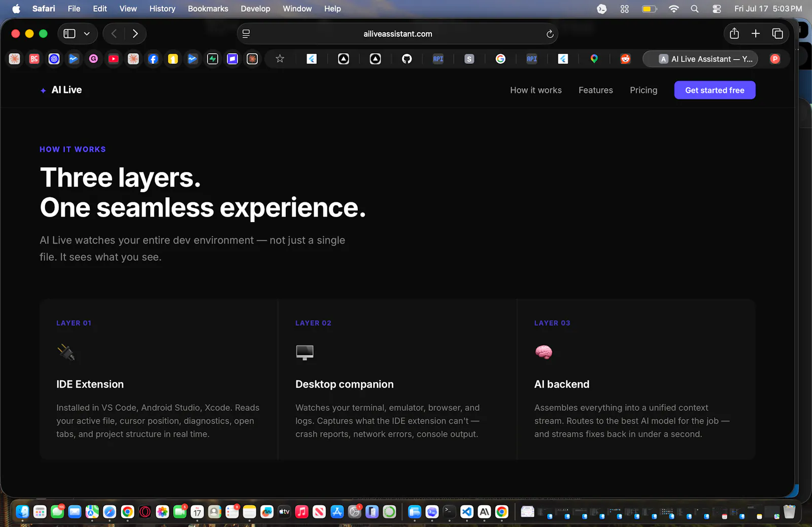Open the Features nav link
The image size is (812, 527).
[x=596, y=90]
